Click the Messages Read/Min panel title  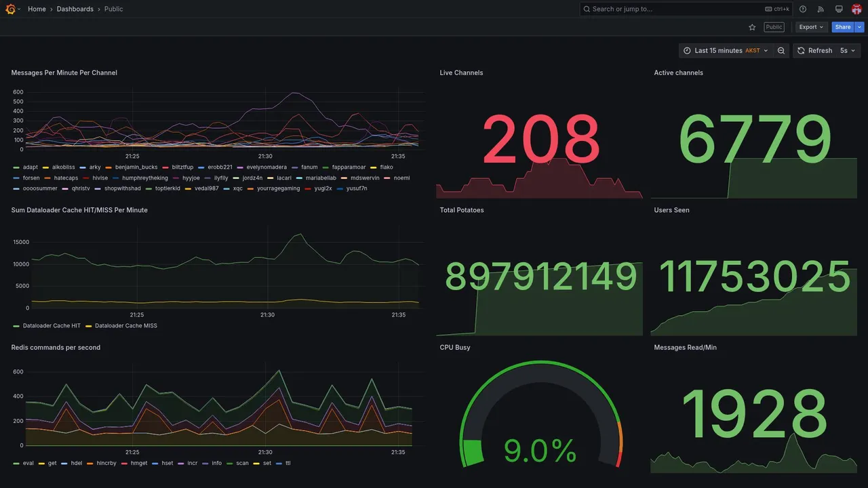(685, 348)
